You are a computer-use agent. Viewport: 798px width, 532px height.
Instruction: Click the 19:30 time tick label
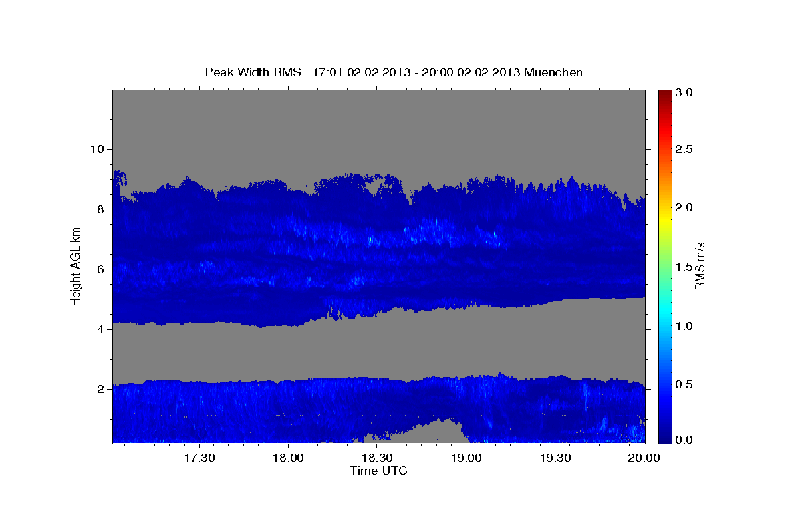click(555, 458)
